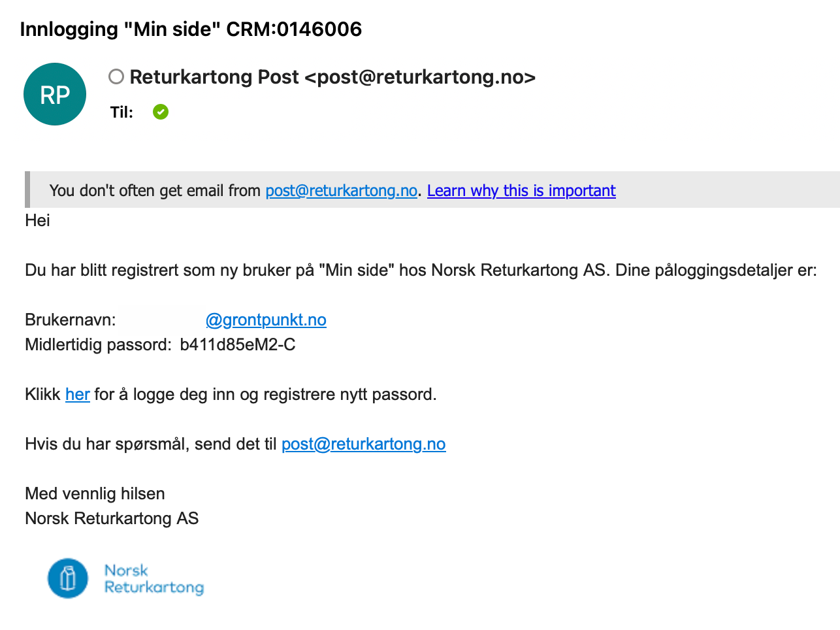Image resolution: width=840 pixels, height=630 pixels.
Task: Click the sender name Returkartong Post
Action: coord(214,76)
